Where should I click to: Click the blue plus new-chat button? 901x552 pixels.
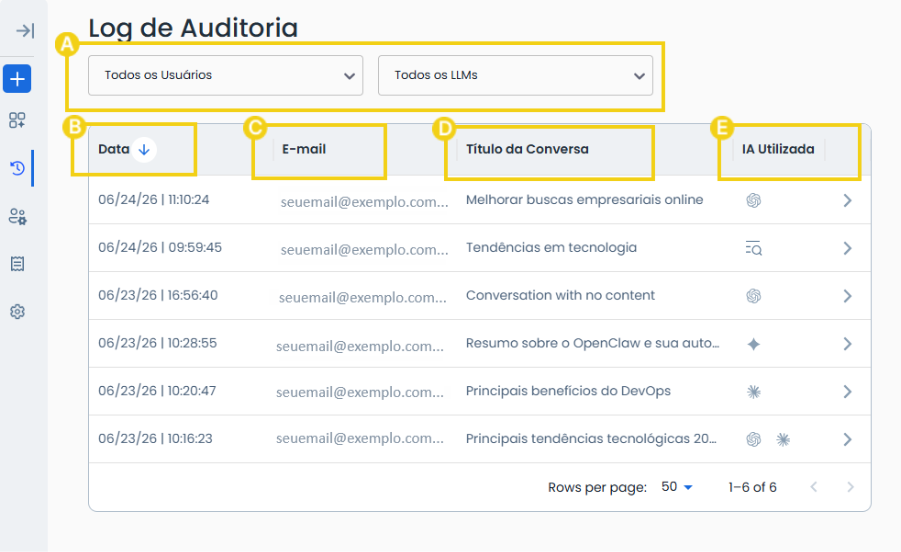tap(17, 79)
